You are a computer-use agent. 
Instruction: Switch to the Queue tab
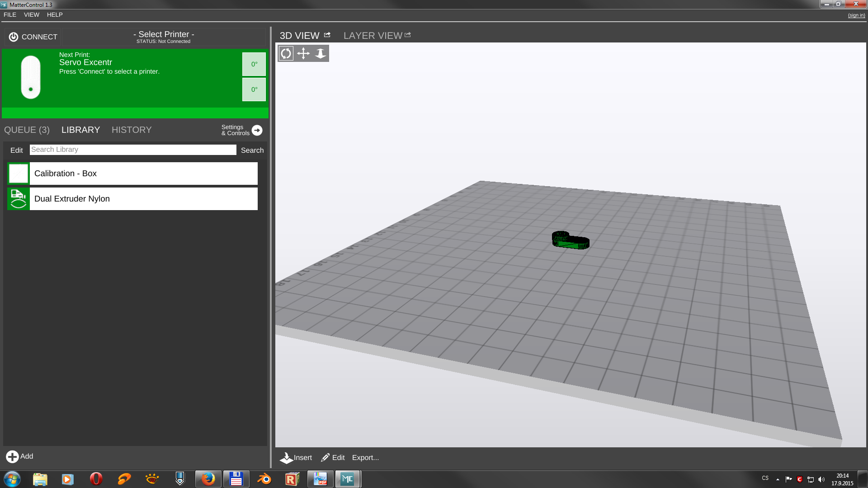click(27, 130)
